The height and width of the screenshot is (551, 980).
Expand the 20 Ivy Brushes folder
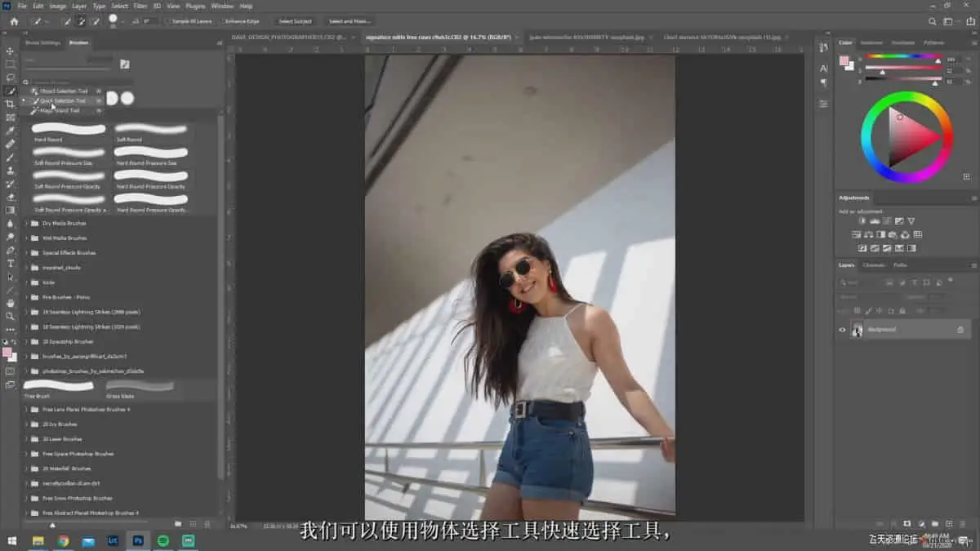[26, 424]
